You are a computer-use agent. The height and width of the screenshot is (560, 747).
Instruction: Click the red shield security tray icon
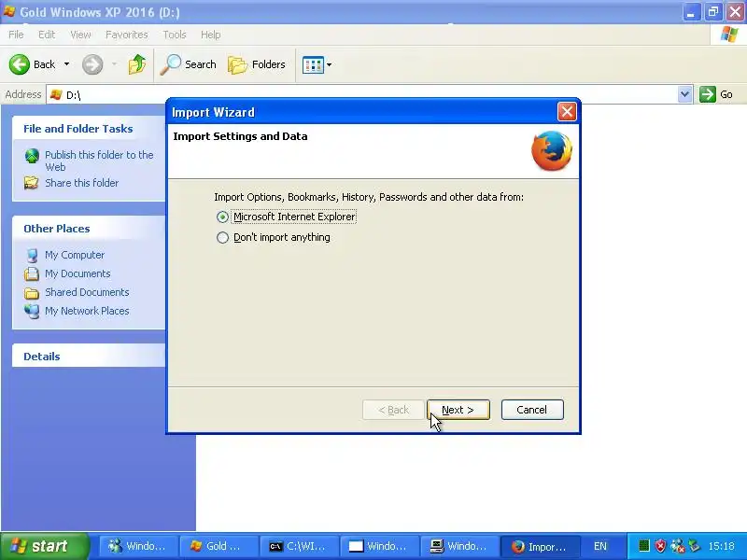[x=660, y=546]
